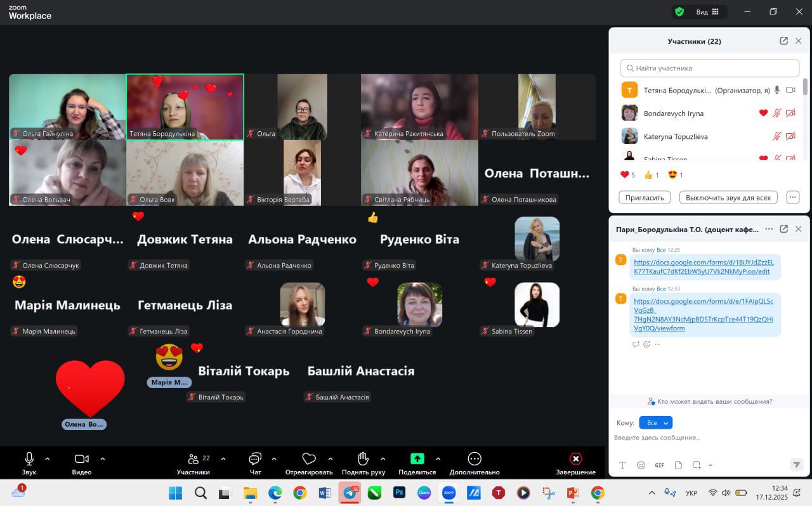
Task: Open reactions with the Отреагировать heart icon
Action: [309, 458]
